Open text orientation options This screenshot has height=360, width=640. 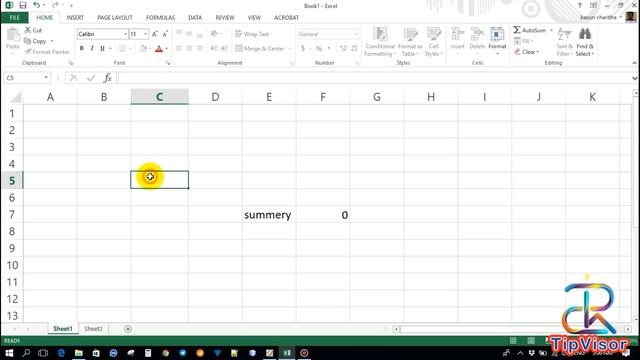pos(215,34)
